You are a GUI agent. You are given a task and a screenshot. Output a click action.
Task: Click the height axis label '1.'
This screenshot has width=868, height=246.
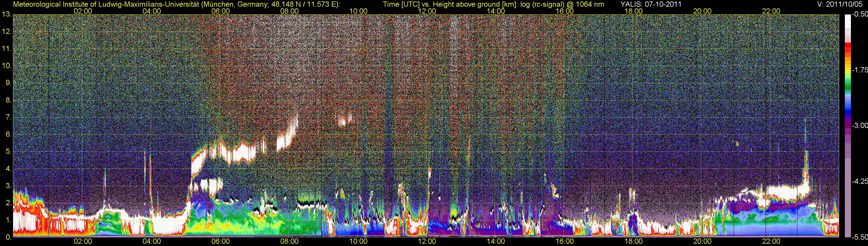click(8, 220)
